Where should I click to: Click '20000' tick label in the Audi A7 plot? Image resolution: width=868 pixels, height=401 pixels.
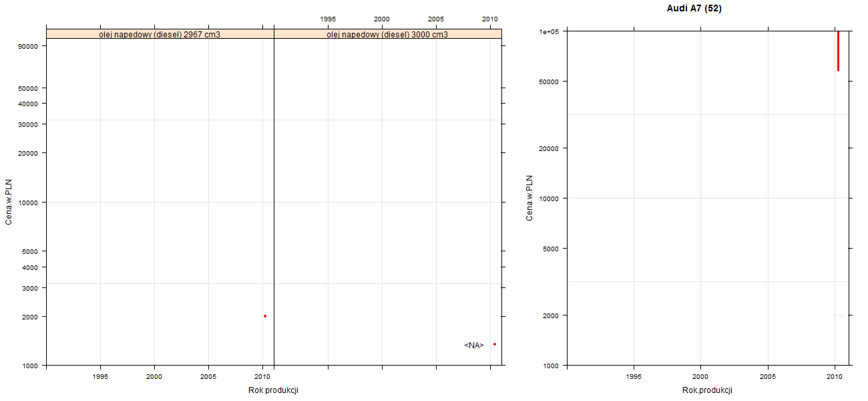[x=548, y=148]
